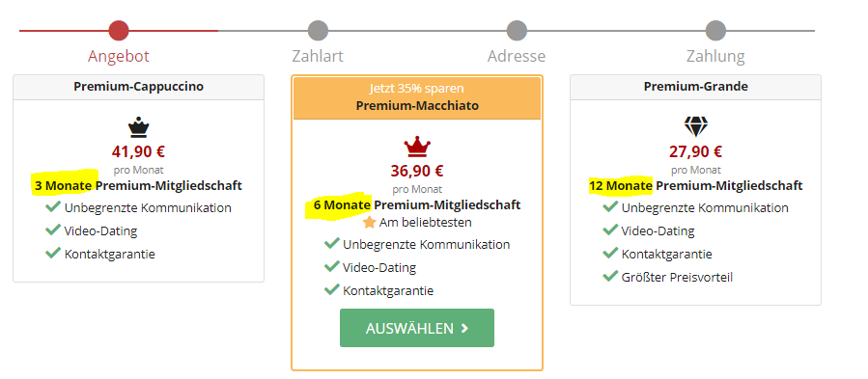Viewport: 868px width, 379px height.
Task: Open the Premium-Cappuccino plan header
Action: tap(138, 87)
